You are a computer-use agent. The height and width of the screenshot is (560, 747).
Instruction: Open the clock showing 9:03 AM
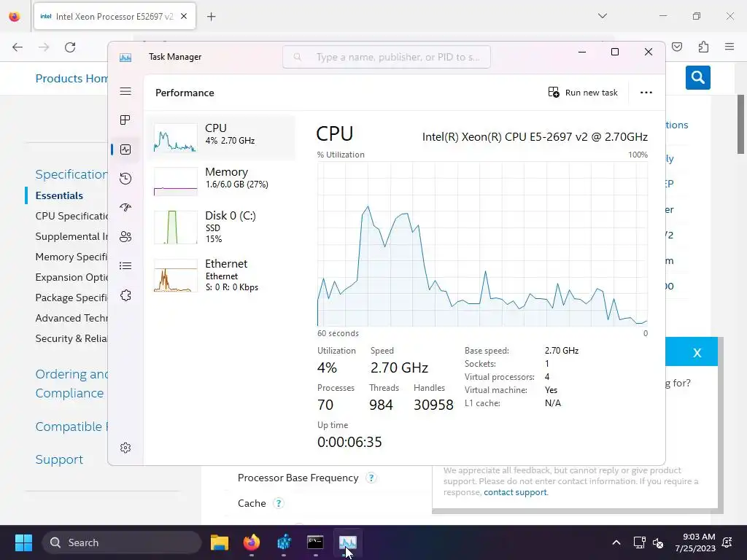(x=695, y=542)
